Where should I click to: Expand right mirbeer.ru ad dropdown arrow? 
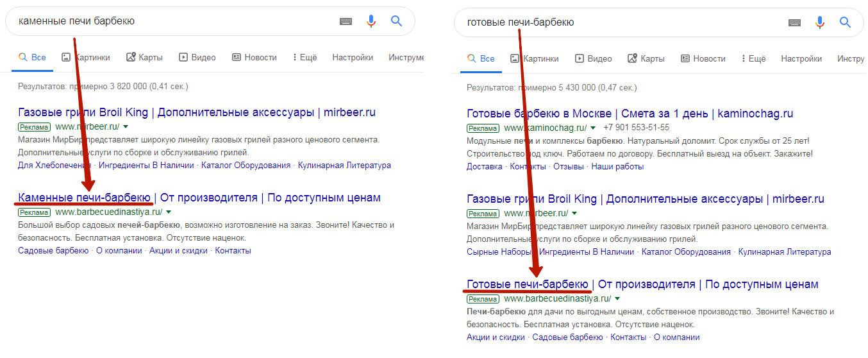click(x=574, y=213)
